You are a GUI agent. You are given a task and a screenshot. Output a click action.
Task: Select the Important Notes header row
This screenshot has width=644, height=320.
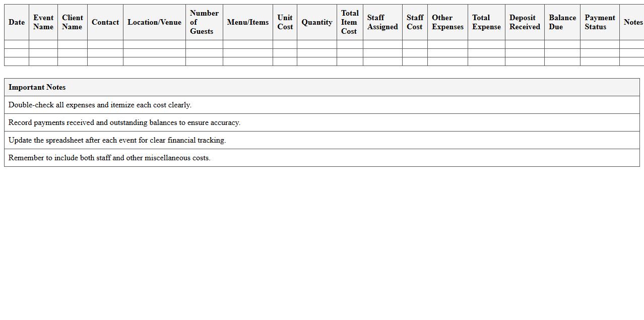click(x=321, y=87)
